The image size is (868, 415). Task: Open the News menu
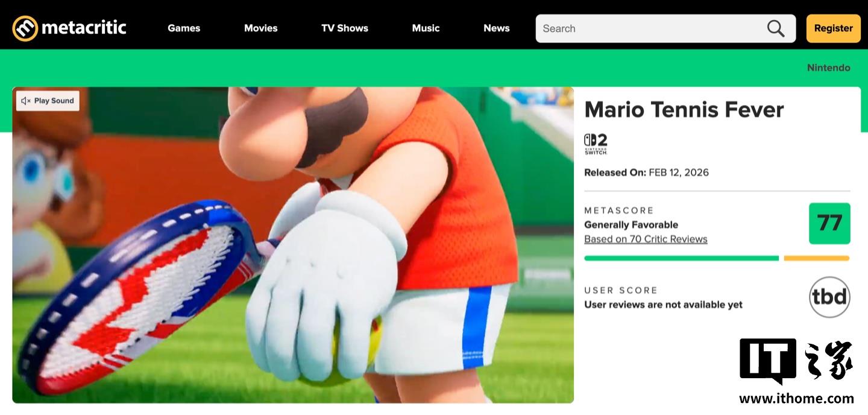[497, 28]
